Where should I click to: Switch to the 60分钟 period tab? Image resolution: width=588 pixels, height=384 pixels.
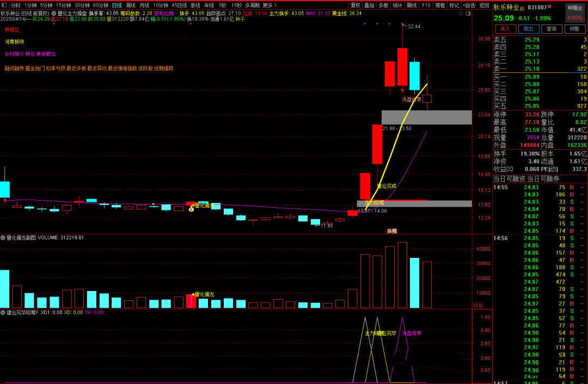pyautogui.click(x=101, y=5)
